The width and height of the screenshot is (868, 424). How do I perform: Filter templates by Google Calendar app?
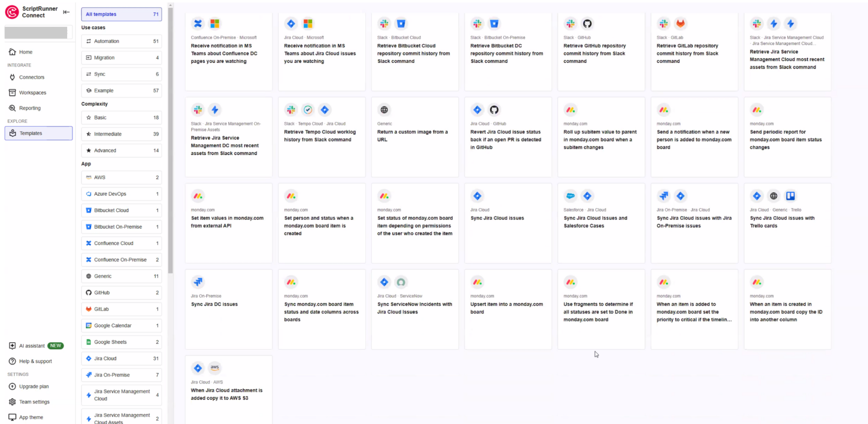[121, 326]
